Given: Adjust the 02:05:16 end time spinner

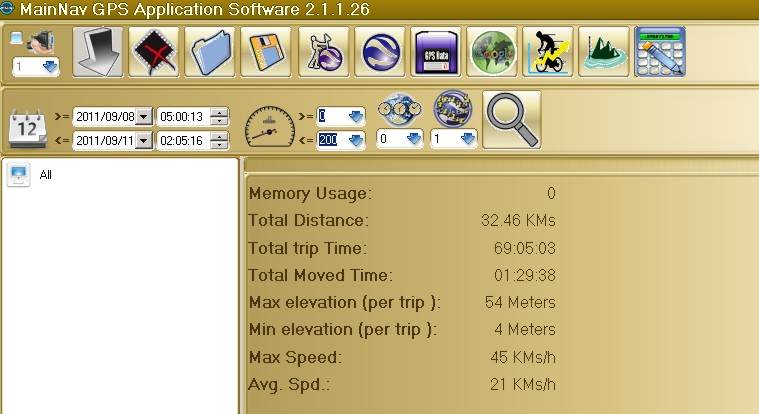Looking at the screenshot, I should click(220, 141).
